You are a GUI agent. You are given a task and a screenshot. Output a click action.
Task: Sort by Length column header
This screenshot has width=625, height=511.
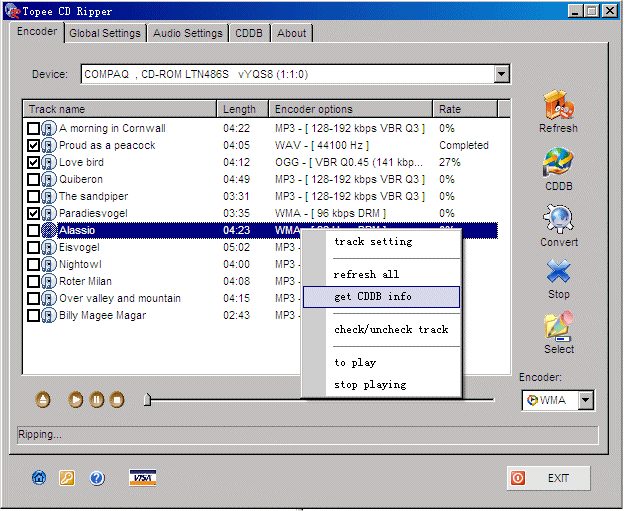tap(243, 109)
